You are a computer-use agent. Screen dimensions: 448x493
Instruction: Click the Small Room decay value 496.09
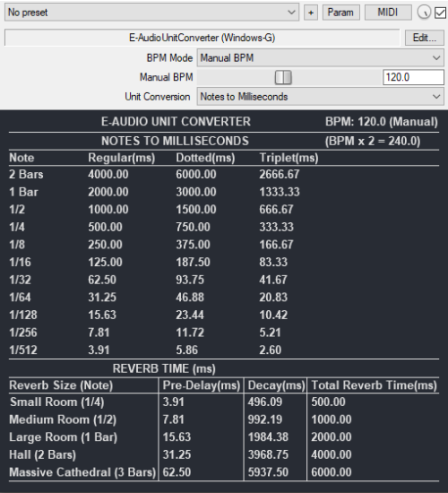(x=265, y=402)
